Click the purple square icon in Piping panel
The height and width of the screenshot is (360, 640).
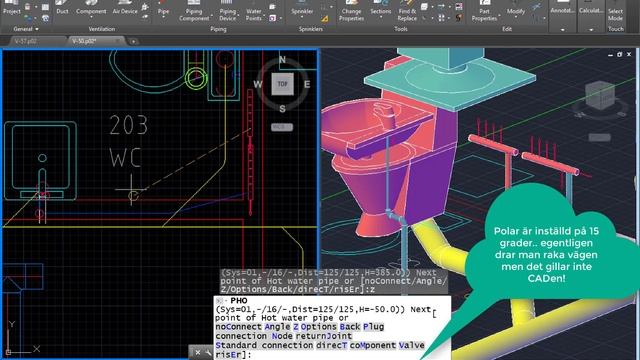pos(272,18)
